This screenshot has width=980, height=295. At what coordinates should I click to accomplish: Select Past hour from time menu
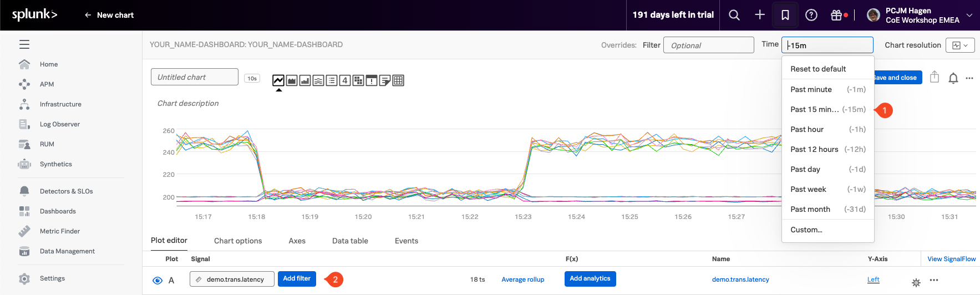(x=827, y=129)
